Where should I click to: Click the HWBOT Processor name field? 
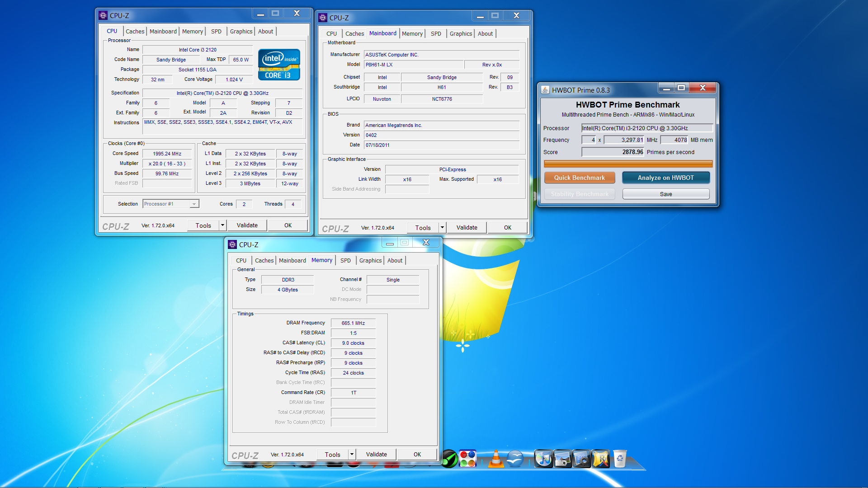(x=647, y=128)
